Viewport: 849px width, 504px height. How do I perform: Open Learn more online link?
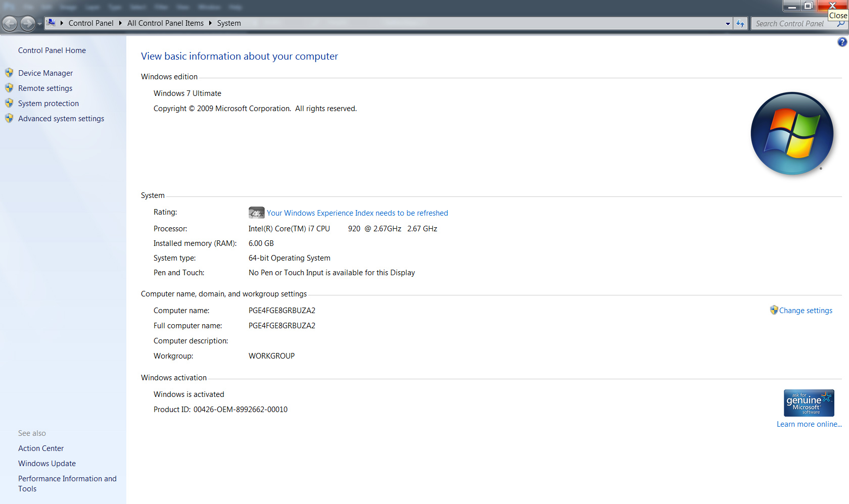point(809,424)
